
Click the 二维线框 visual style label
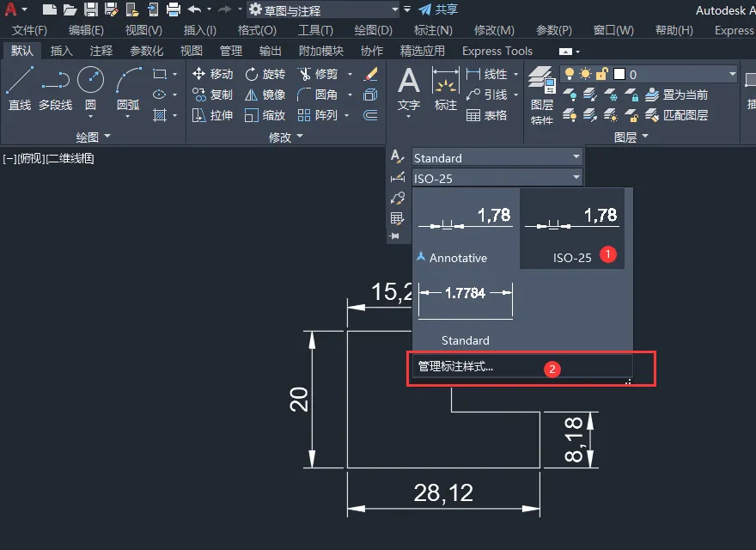pyautogui.click(x=70, y=158)
